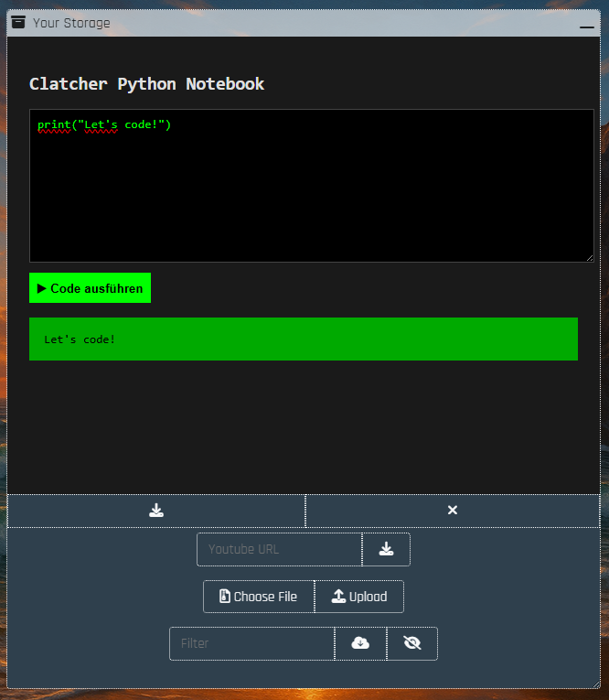Click the Upload button

pos(359,597)
